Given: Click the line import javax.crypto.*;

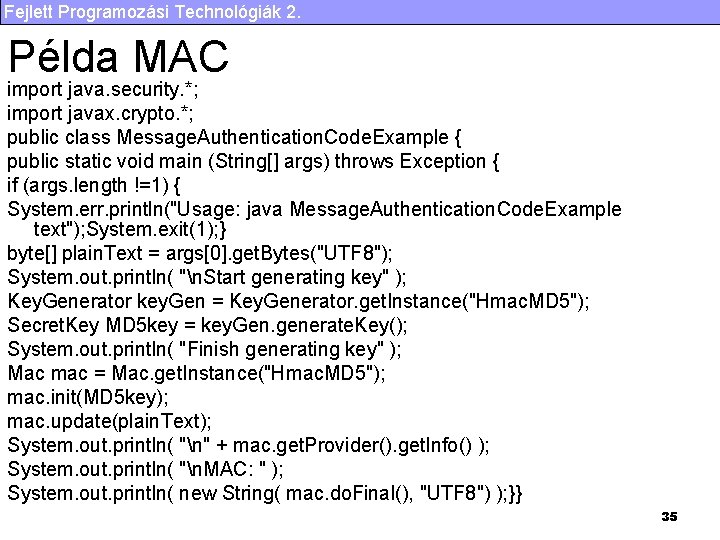Looking at the screenshot, I should click(100, 114).
